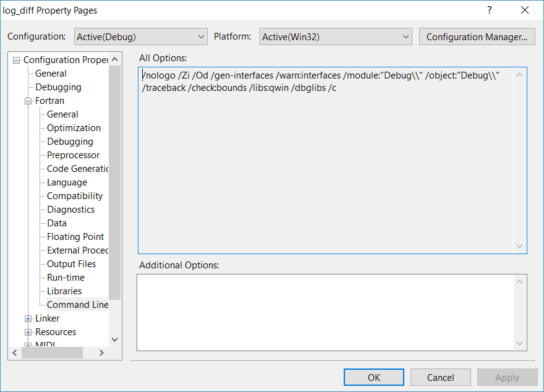
Task: Select the Libraries page
Action: tap(64, 291)
